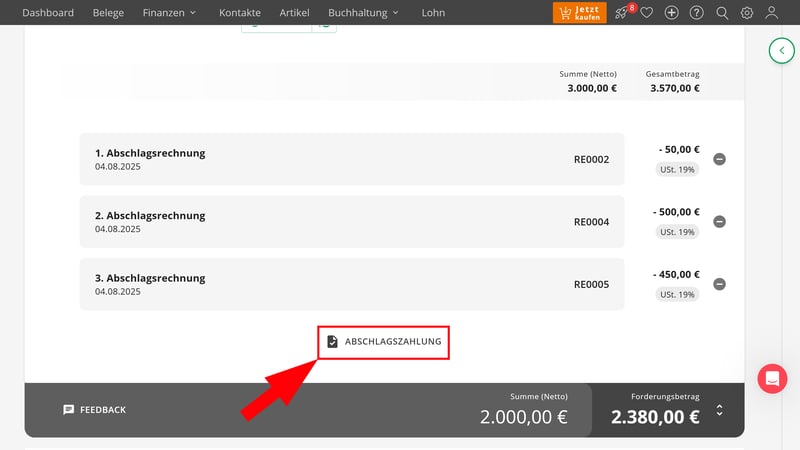Open the Feedback button in footer bar
Screen dimensions: 800x450
pos(94,410)
